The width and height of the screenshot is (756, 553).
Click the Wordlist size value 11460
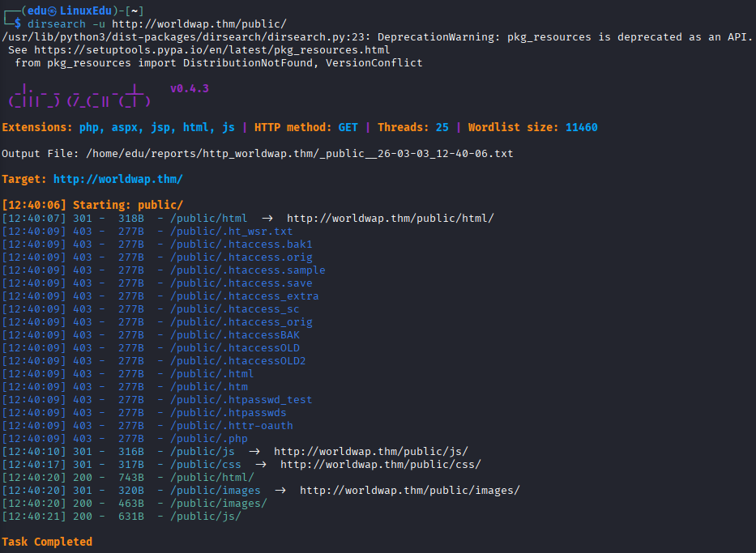[x=582, y=127]
